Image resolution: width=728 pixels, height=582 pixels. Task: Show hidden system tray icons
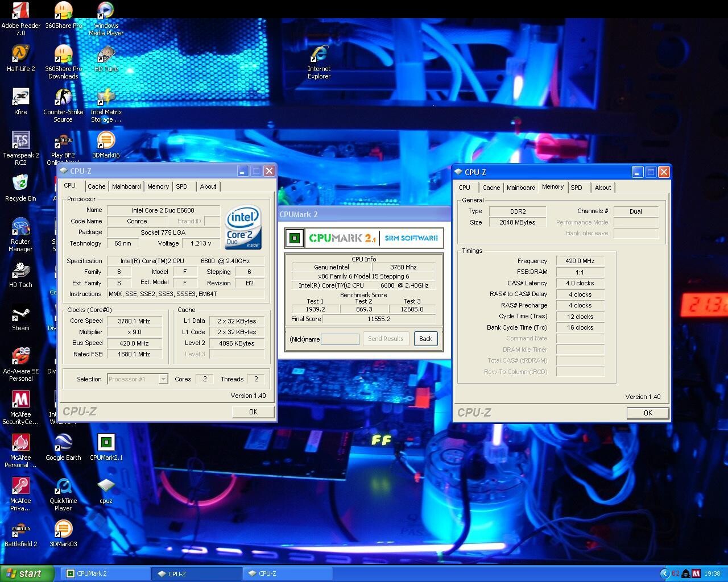click(x=664, y=574)
